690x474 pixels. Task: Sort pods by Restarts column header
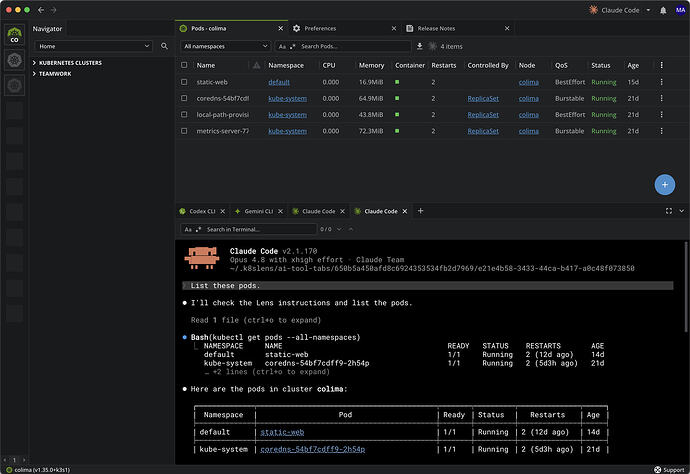tap(444, 65)
